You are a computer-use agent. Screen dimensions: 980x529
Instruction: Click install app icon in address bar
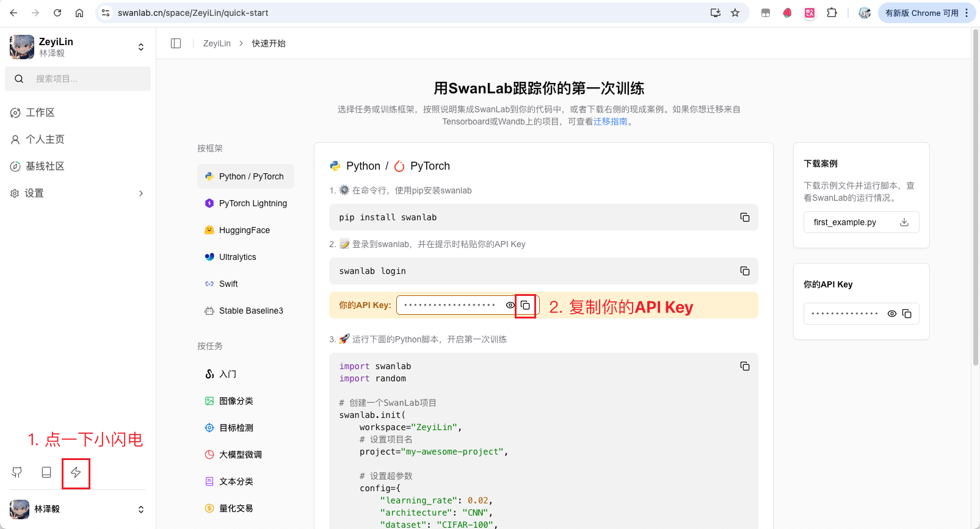[716, 13]
